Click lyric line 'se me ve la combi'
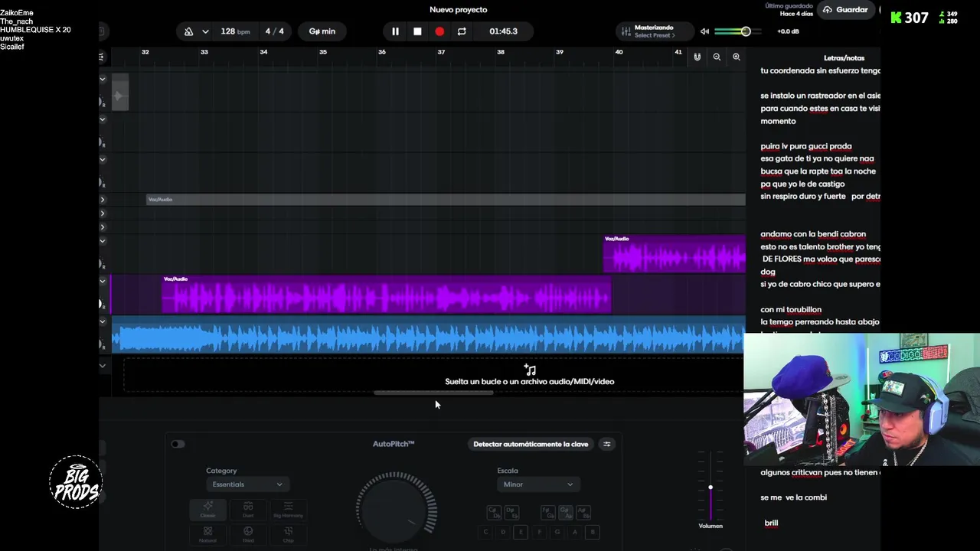The height and width of the screenshot is (551, 980). tap(794, 497)
